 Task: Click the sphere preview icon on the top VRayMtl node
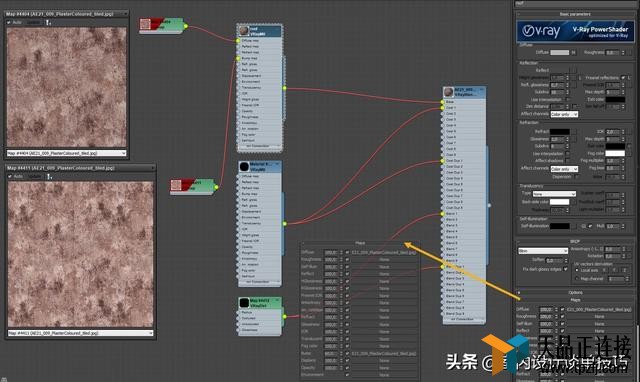pos(244,31)
